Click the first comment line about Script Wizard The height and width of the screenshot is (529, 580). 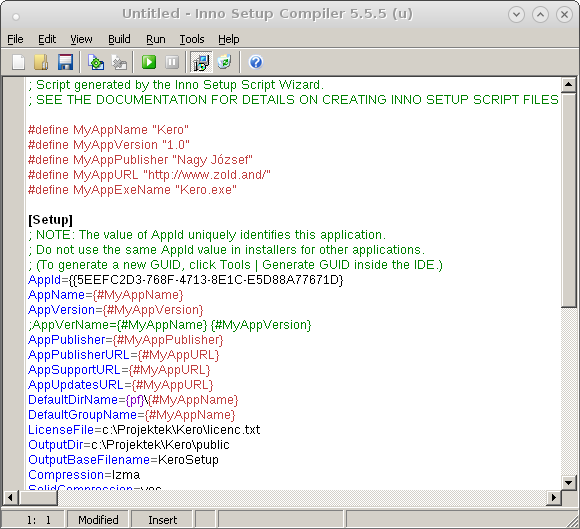tap(176, 85)
